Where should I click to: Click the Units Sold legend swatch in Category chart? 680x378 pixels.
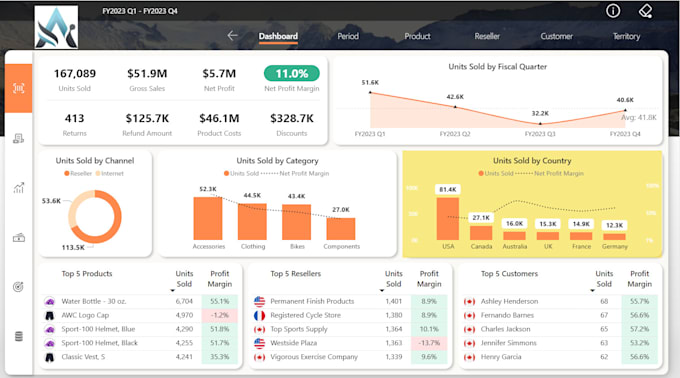click(226, 173)
